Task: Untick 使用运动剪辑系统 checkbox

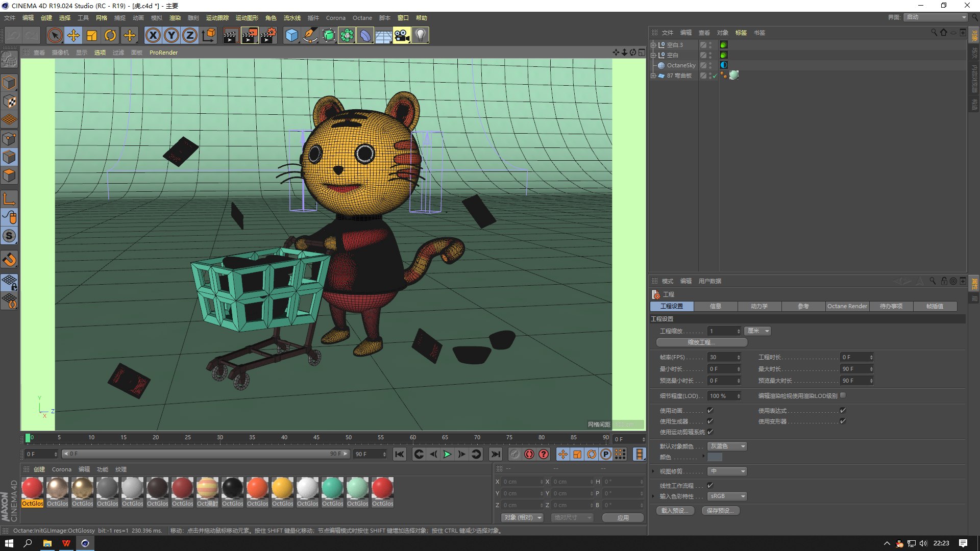Action: pyautogui.click(x=710, y=432)
